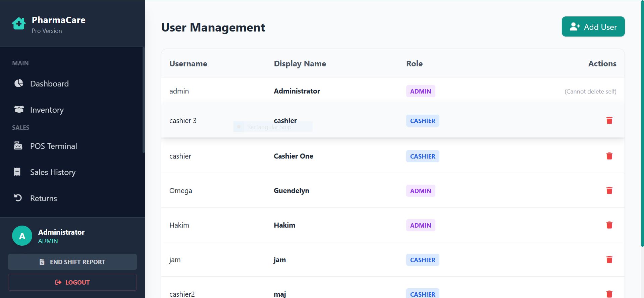Viewport: 644px width, 298px height.
Task: Remove Hakim using the trash icon
Action: pyautogui.click(x=609, y=225)
